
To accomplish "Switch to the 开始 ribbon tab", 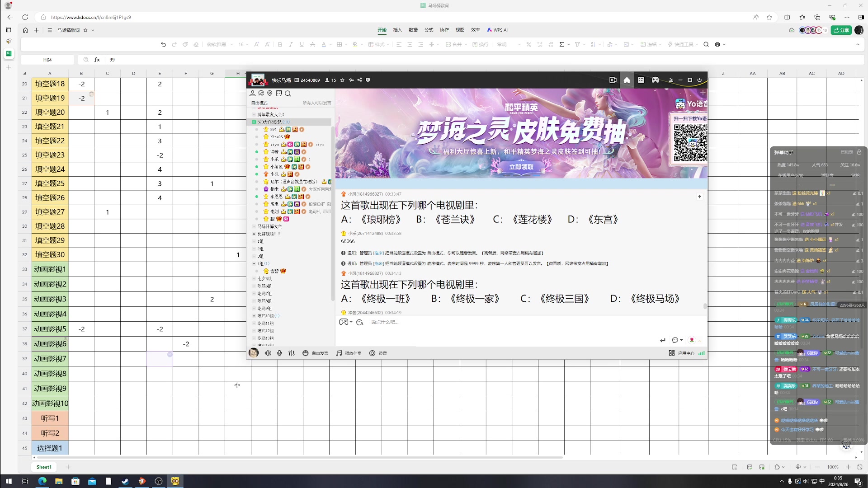I will click(382, 30).
